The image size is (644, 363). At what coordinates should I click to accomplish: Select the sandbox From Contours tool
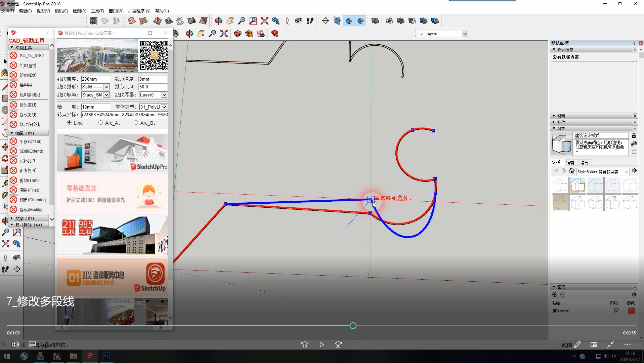(132, 21)
